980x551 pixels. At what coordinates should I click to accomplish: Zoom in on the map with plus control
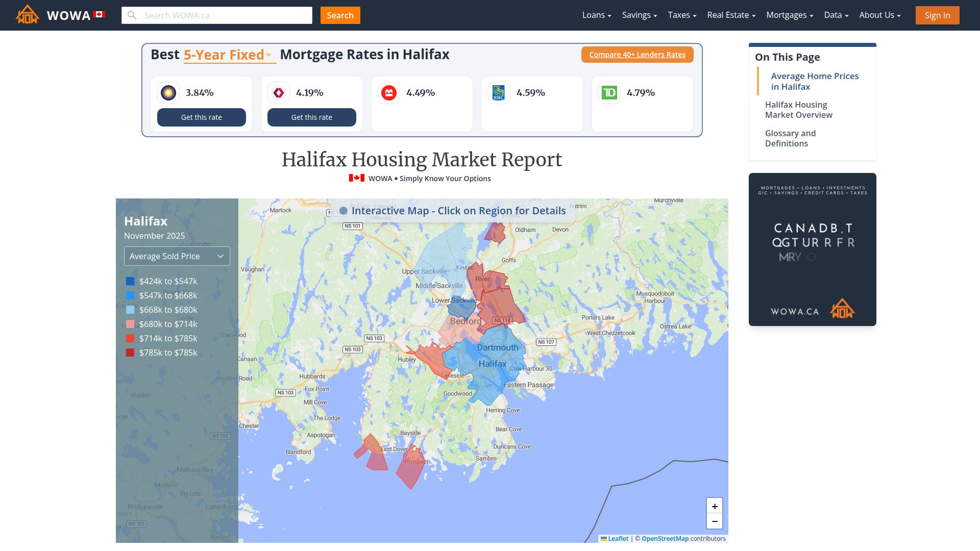click(x=715, y=506)
